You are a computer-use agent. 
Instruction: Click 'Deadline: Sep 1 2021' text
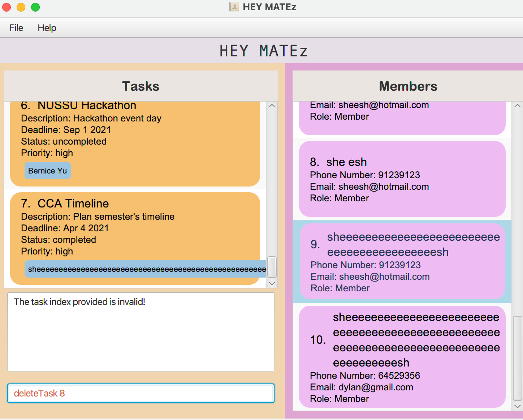click(66, 130)
